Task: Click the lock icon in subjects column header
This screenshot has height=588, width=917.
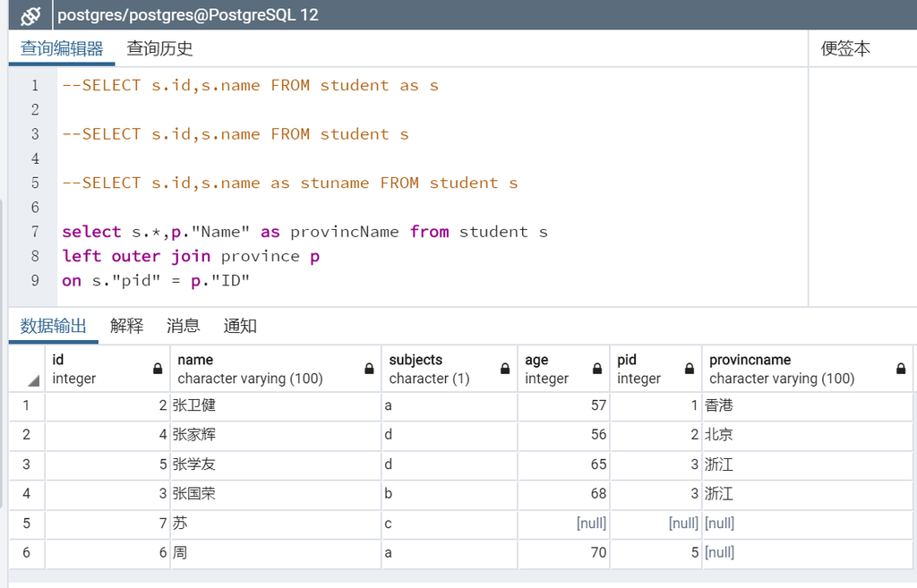Action: (505, 369)
